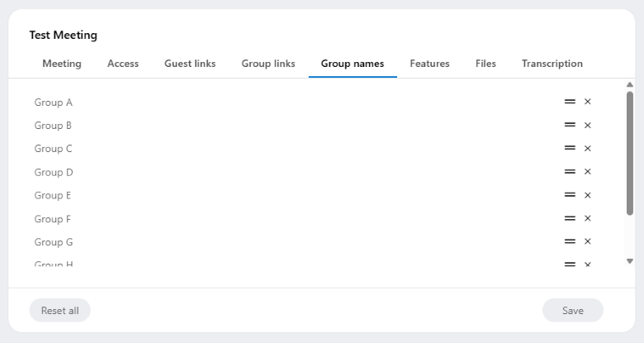Remove Group G with its X icon
This screenshot has width=644, height=343.
pos(587,241)
